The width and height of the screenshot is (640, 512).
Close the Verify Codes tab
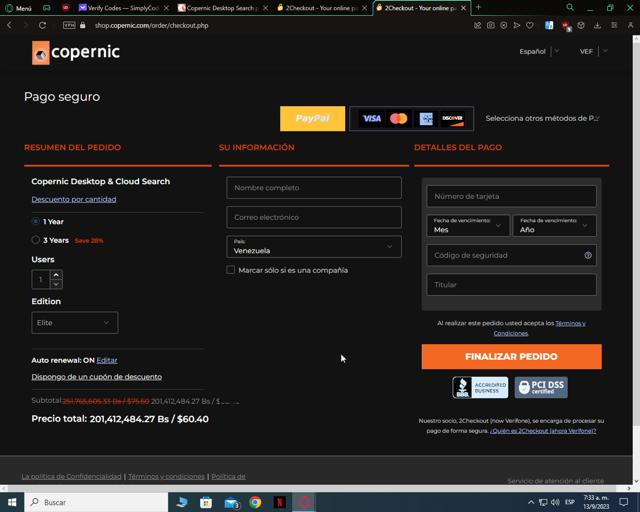pos(167,8)
